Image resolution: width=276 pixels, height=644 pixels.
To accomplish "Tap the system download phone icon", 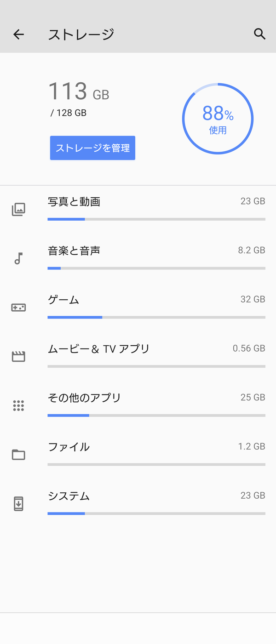I will pyautogui.click(x=18, y=504).
